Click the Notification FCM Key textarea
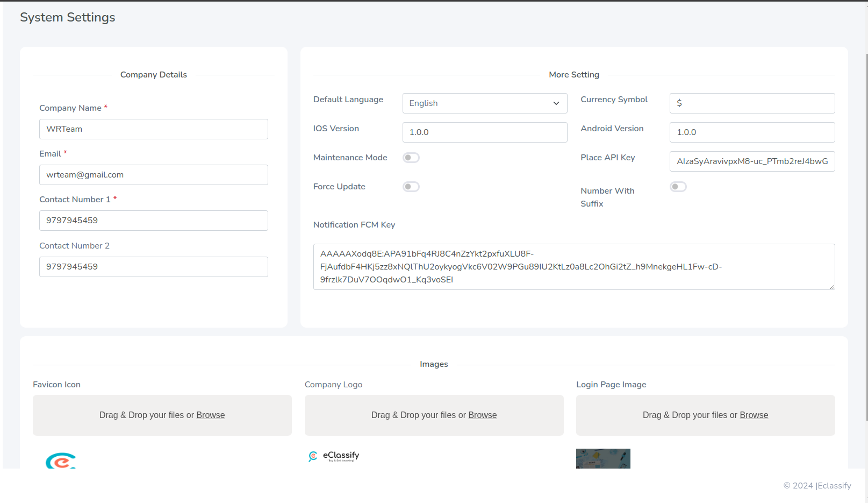This screenshot has height=503, width=868. click(573, 267)
